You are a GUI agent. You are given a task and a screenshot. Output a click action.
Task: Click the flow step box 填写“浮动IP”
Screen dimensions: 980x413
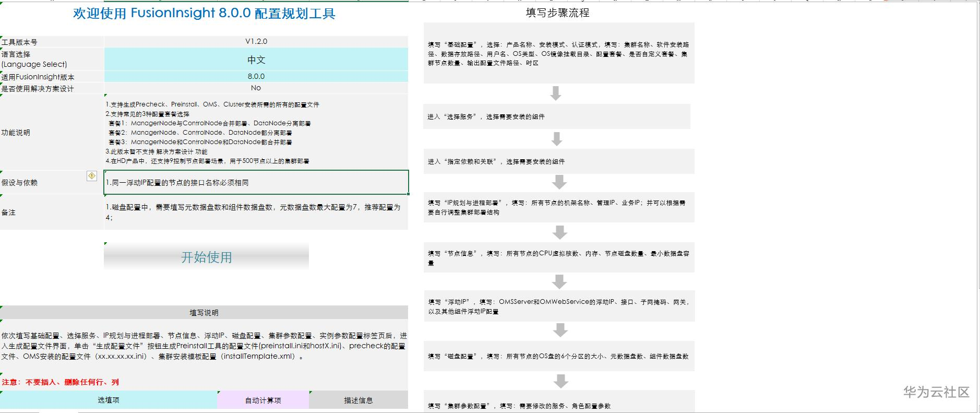[559, 306]
